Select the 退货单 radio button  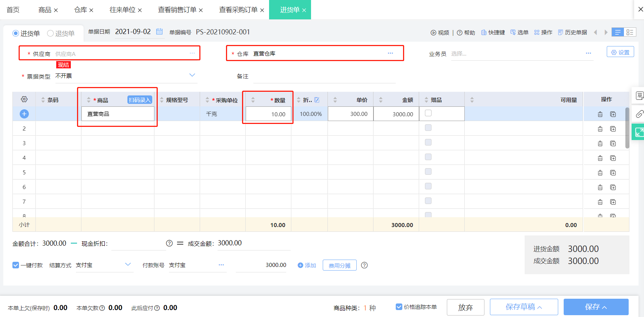tap(50, 33)
